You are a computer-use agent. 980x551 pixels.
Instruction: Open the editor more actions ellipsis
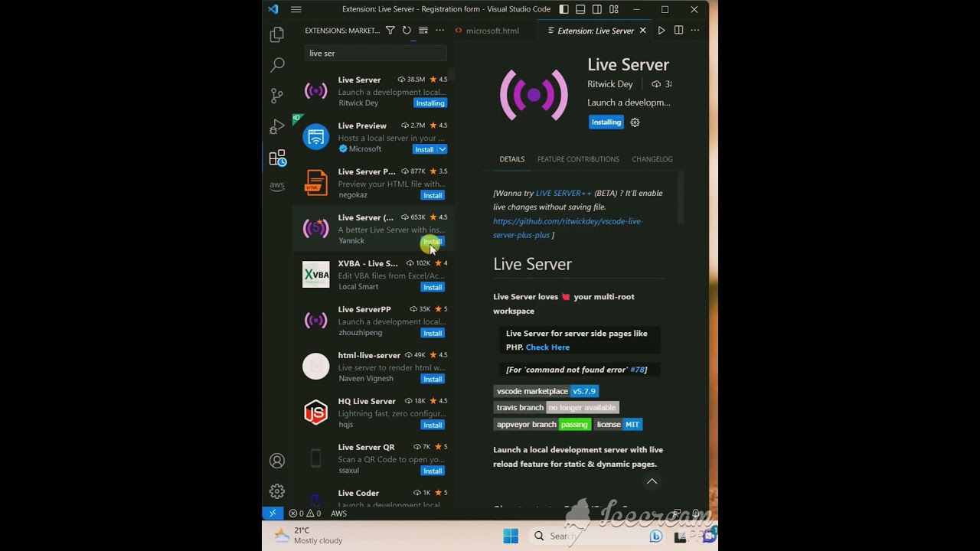pyautogui.click(x=695, y=31)
